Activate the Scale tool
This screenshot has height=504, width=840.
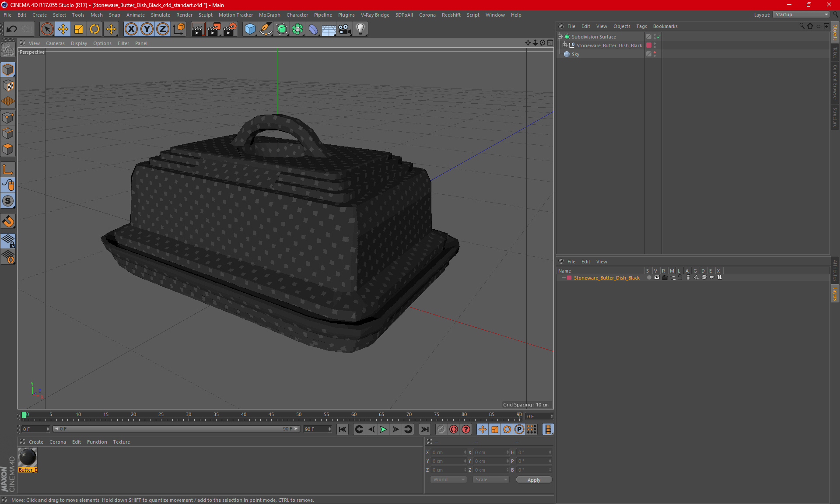(x=79, y=29)
